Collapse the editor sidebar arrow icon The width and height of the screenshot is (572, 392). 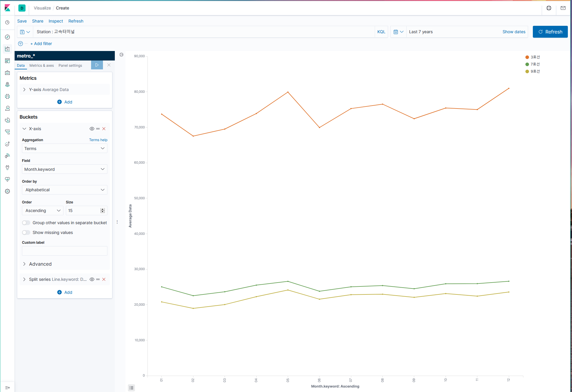(121, 55)
